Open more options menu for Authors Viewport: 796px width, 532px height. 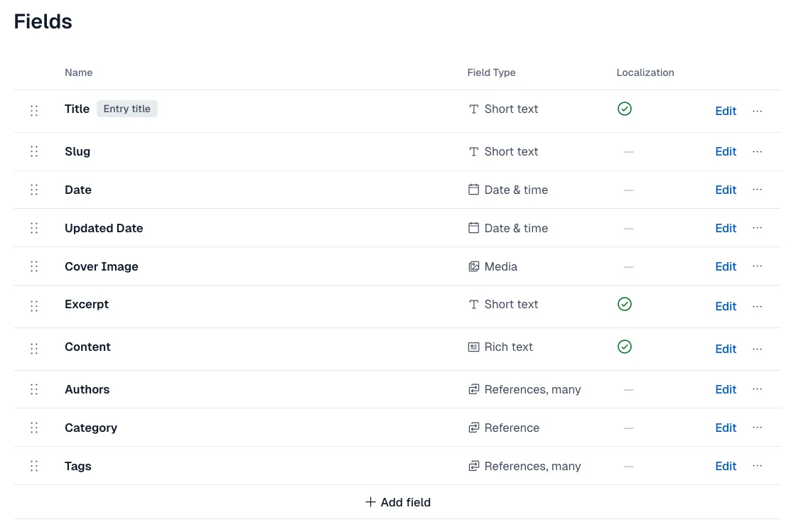click(758, 389)
